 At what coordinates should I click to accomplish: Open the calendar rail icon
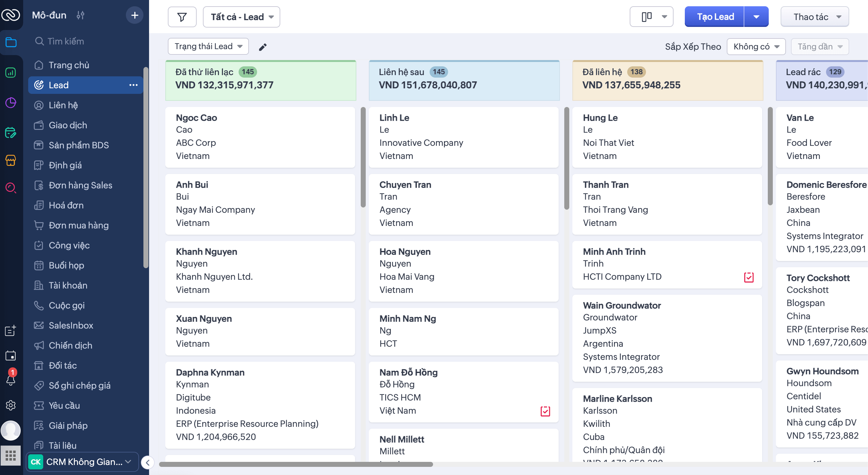11,355
